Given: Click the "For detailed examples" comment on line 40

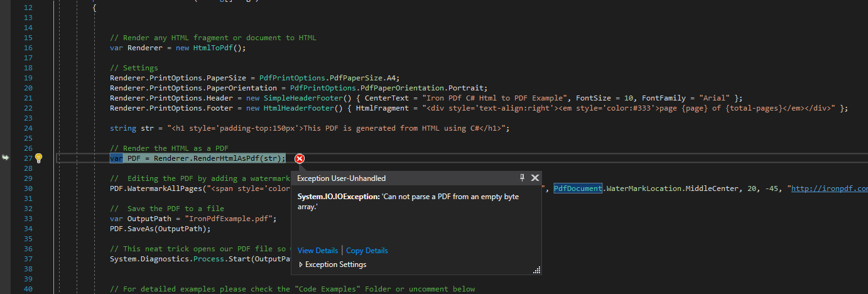Looking at the screenshot, I should point(292,289).
